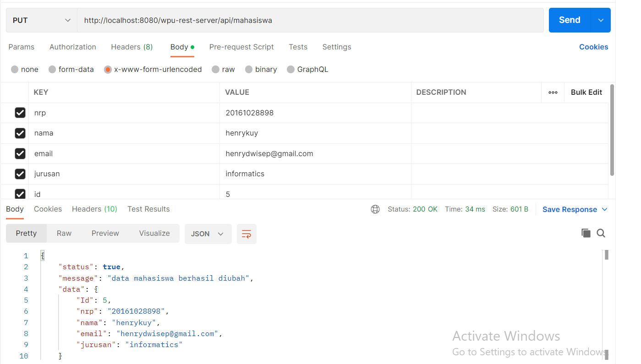Viewport: 641px width, 364px height.
Task: Open the Headers (8) request tab
Action: click(x=131, y=47)
